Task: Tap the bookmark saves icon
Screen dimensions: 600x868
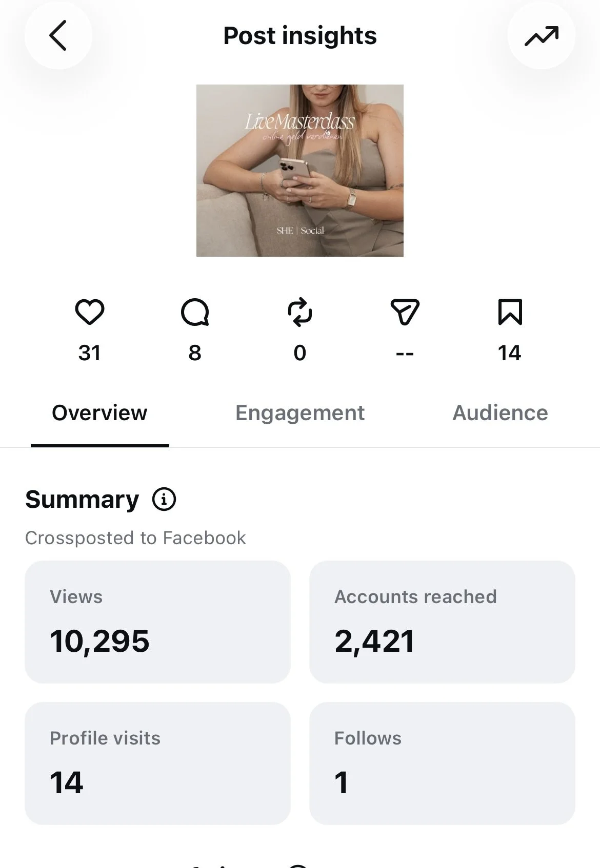Action: [x=510, y=312]
